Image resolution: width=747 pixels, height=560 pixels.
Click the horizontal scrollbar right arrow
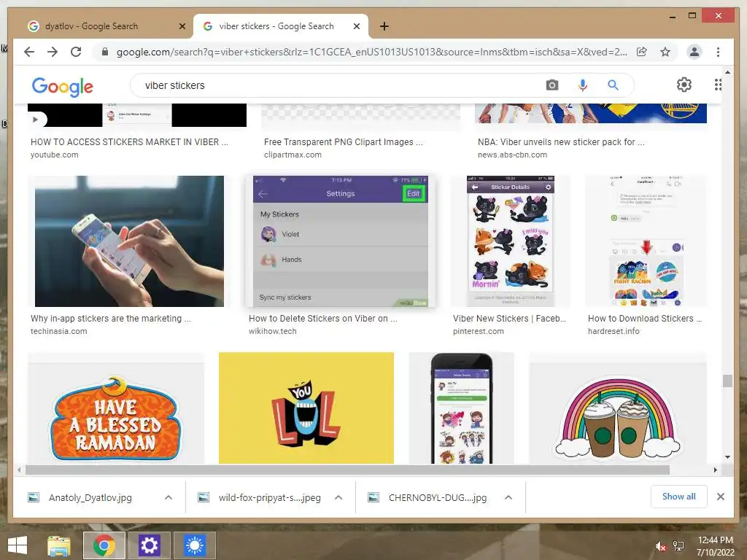click(x=715, y=470)
